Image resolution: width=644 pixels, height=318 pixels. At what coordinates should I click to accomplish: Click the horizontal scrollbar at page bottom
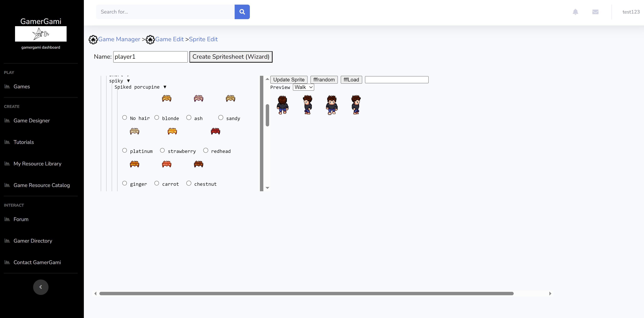click(306, 294)
